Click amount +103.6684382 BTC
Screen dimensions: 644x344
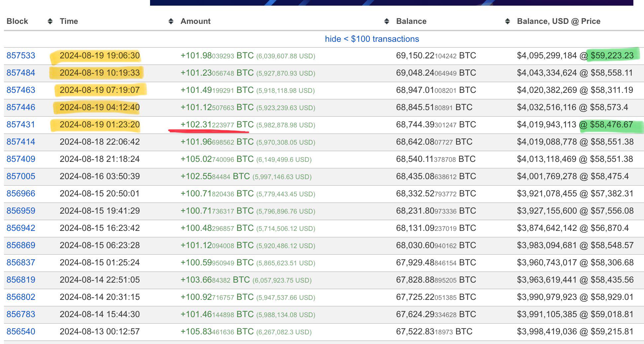click(x=215, y=280)
